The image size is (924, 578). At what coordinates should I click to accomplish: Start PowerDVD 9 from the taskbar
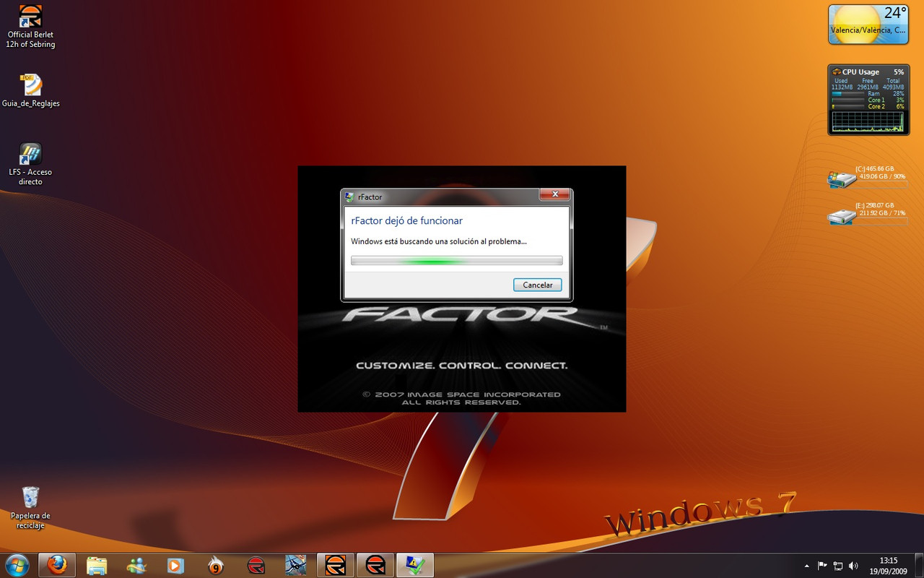coord(217,564)
